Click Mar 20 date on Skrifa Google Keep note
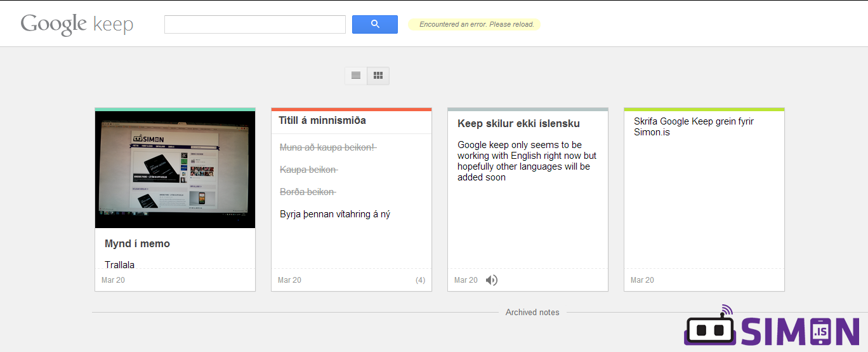 tap(642, 280)
